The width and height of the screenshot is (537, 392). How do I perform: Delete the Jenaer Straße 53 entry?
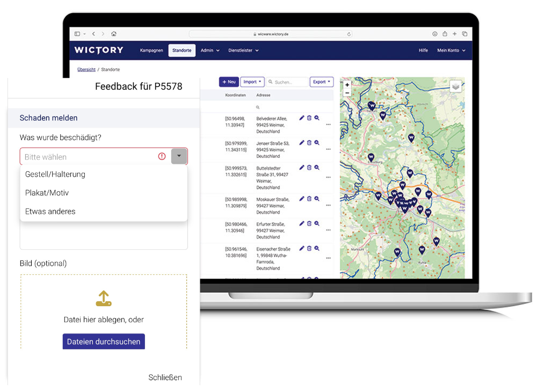(309, 143)
